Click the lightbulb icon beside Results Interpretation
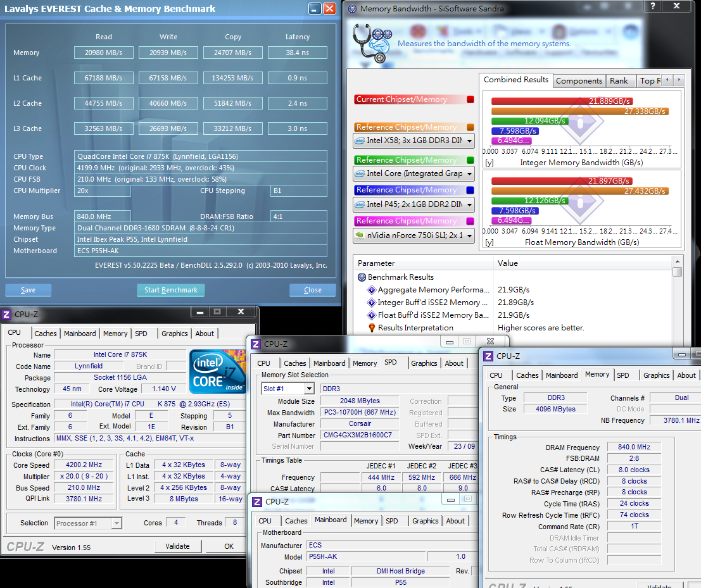This screenshot has height=588, width=701. (372, 328)
